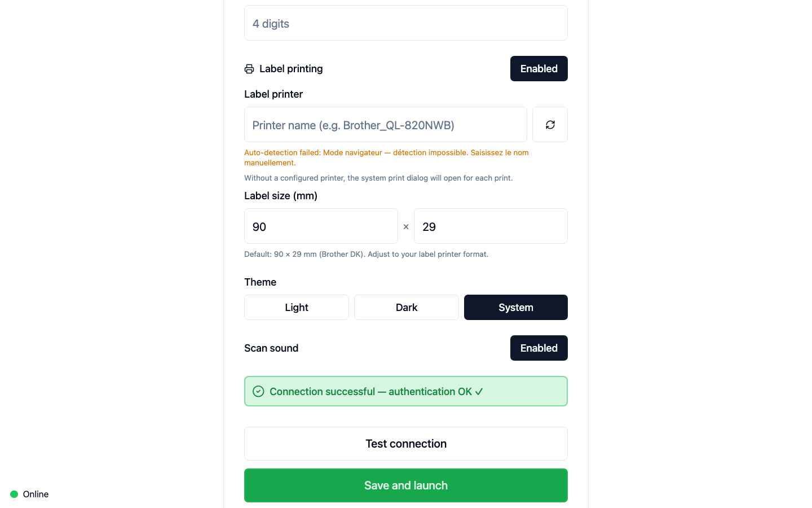
Task: Select the Light theme option
Action: [297, 308]
